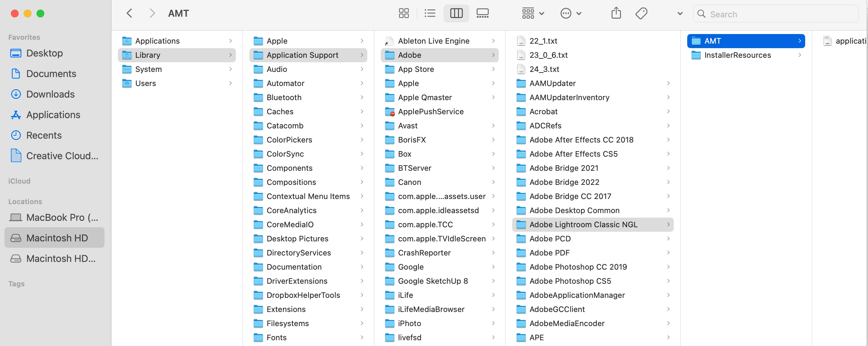Click the Share toolbar icon
Viewport: 868px width, 346px height.
pyautogui.click(x=616, y=13)
